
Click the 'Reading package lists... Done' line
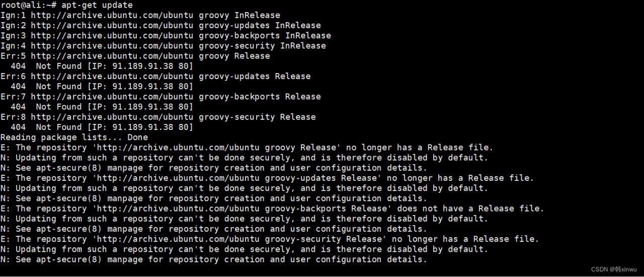[x=74, y=137]
